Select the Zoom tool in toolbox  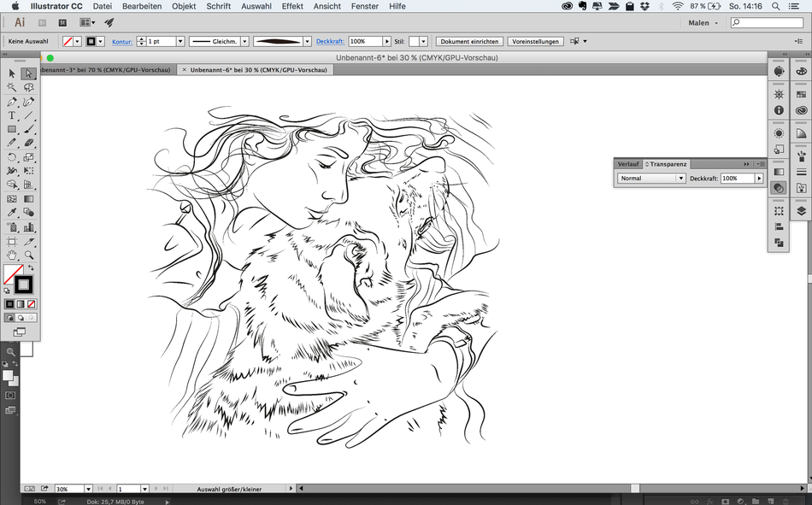(28, 255)
